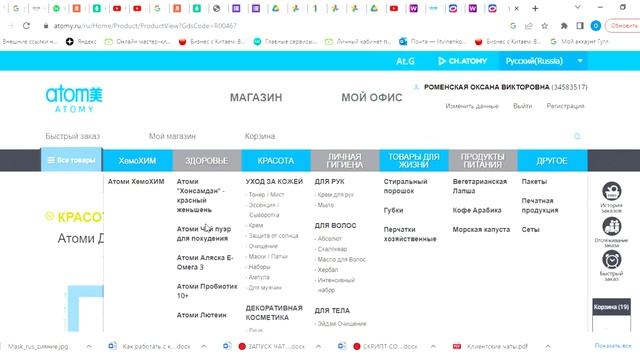
Task: Open Клиентские чаты.pdf downloaded file
Action: point(490,346)
